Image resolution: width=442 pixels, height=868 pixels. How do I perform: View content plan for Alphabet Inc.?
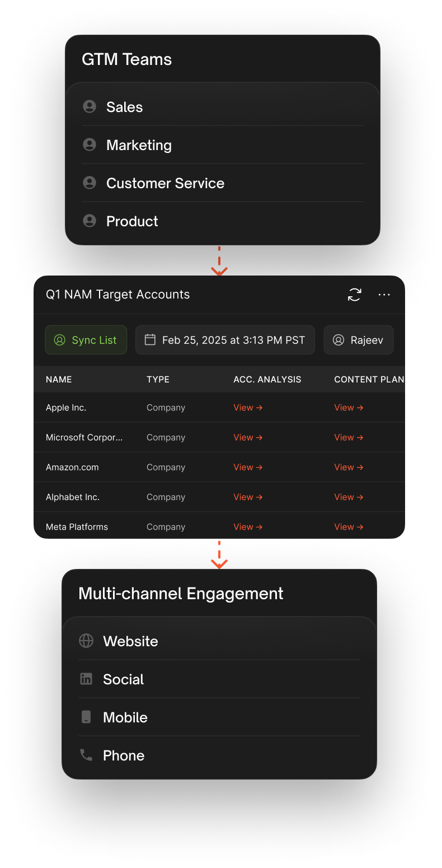pyautogui.click(x=349, y=497)
